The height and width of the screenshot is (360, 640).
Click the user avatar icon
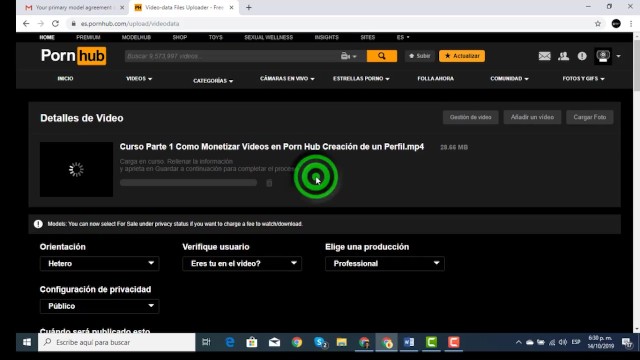click(603, 56)
